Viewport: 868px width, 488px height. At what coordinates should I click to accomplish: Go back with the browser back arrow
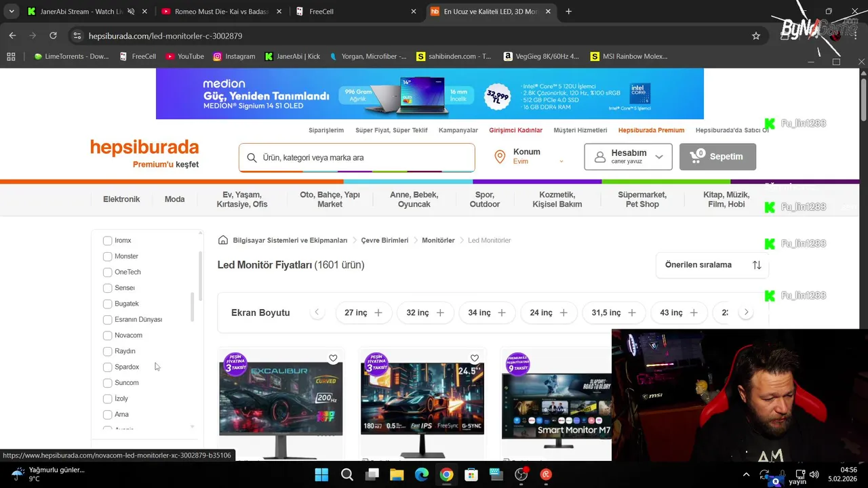click(x=12, y=35)
